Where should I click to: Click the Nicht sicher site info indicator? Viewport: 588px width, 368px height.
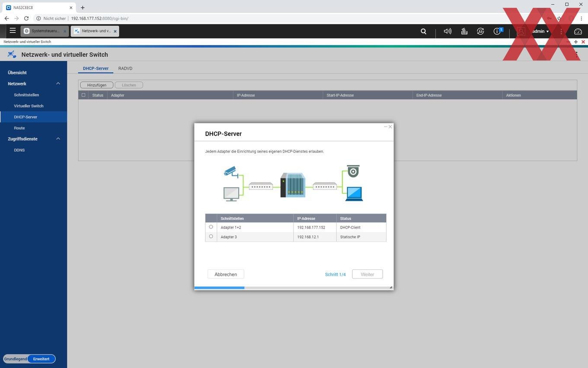pyautogui.click(x=51, y=19)
